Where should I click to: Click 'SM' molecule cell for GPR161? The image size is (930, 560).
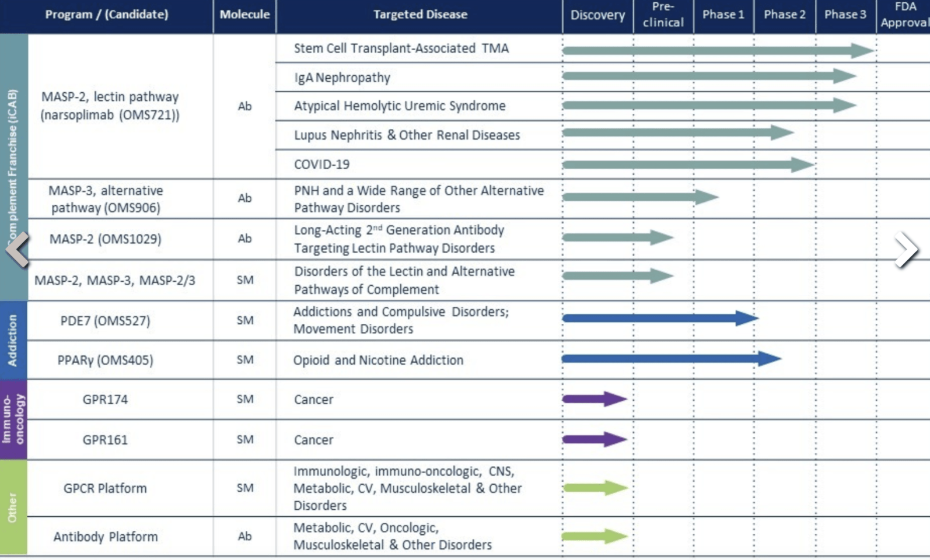pos(245,439)
